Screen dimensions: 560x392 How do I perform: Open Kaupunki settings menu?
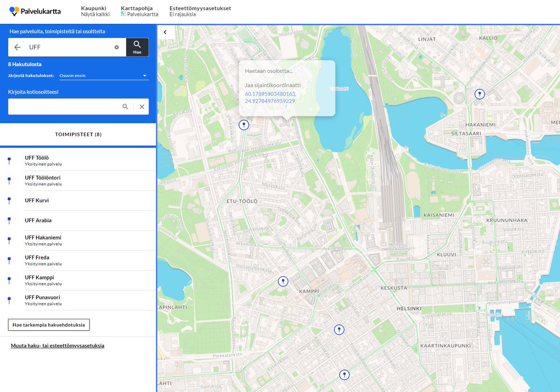click(x=95, y=11)
